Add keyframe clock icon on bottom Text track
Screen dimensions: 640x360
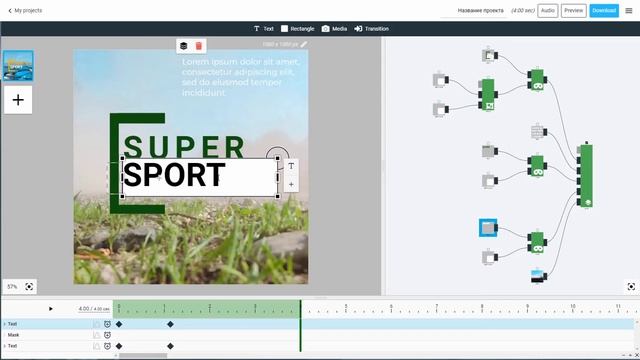point(107,346)
